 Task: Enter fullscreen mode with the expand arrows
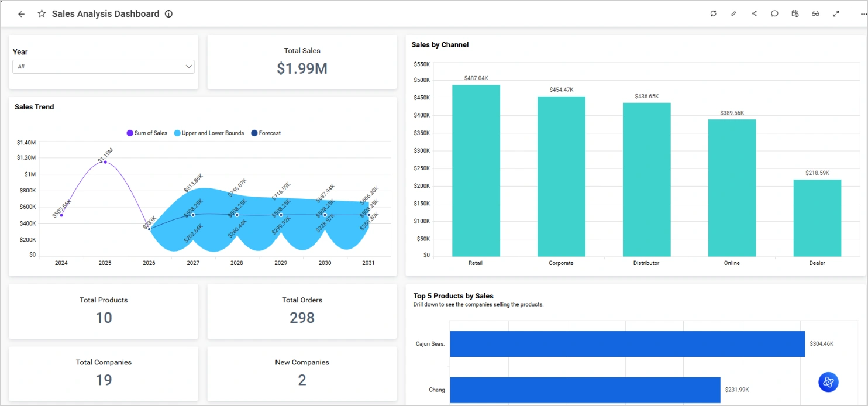click(836, 13)
